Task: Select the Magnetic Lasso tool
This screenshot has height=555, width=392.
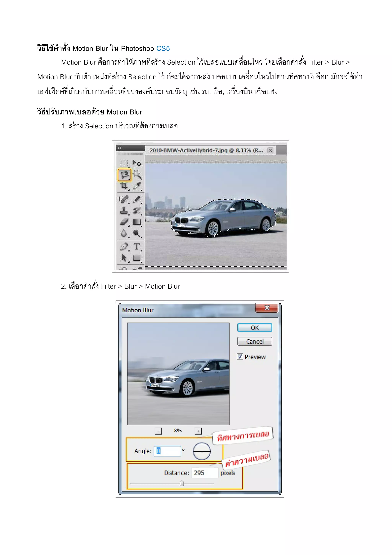Action: coord(125,175)
